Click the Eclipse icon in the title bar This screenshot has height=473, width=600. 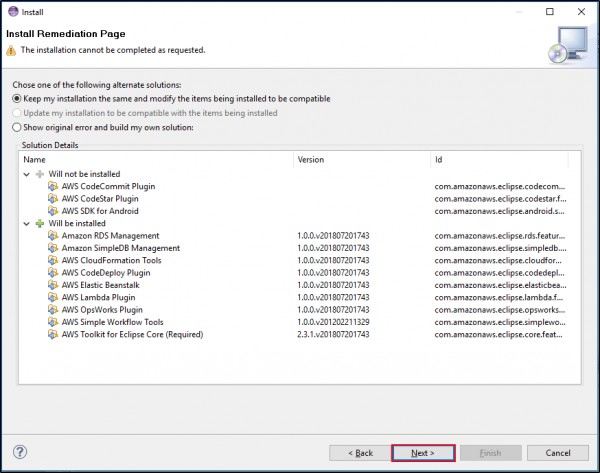click(x=13, y=11)
